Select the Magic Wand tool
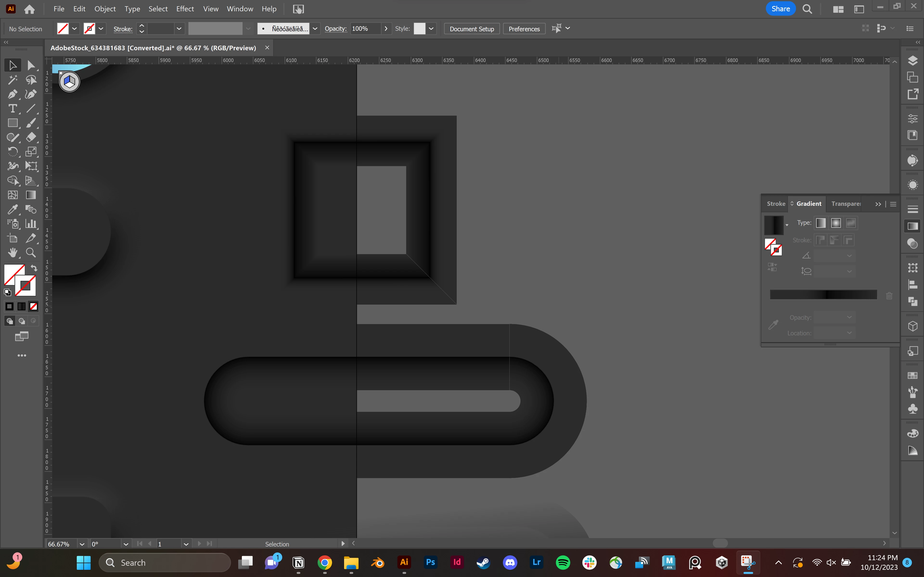 click(12, 79)
